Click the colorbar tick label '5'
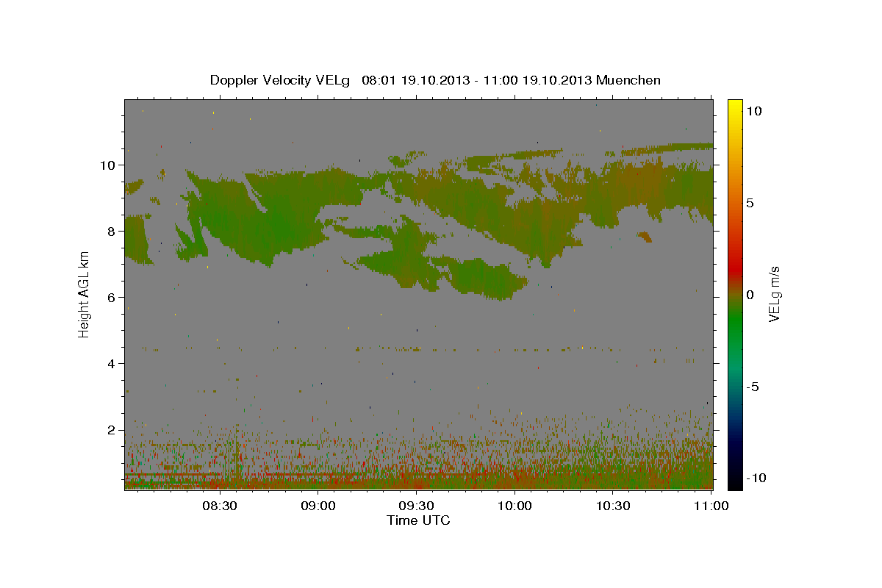Screen dimensions: 882x588 pyautogui.click(x=751, y=203)
